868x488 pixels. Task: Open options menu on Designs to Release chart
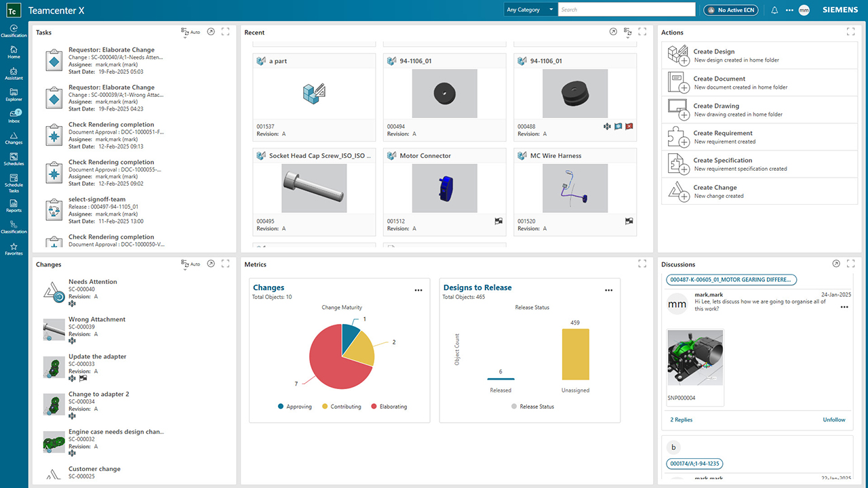[608, 289]
